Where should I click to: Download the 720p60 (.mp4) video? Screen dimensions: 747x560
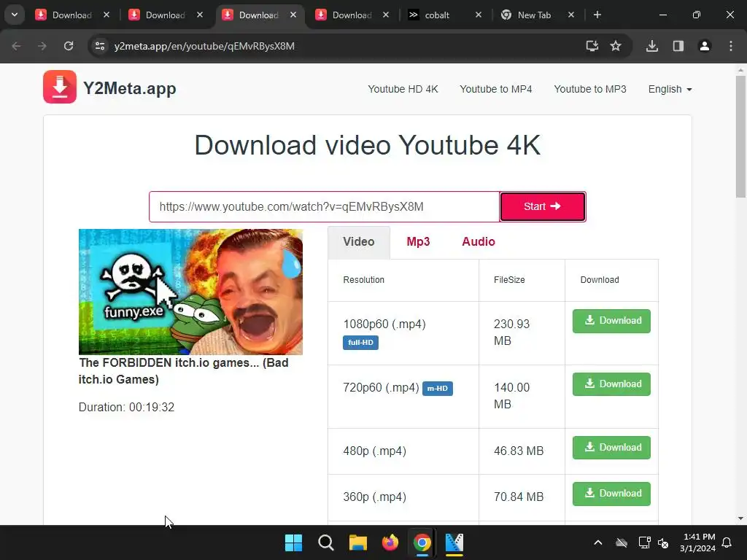click(x=611, y=384)
